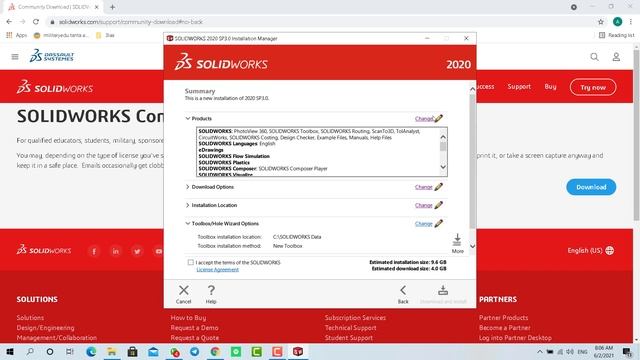Image resolution: width=640 pixels, height=360 pixels.
Task: Open the Buy menu on the webpage
Action: click(550, 87)
